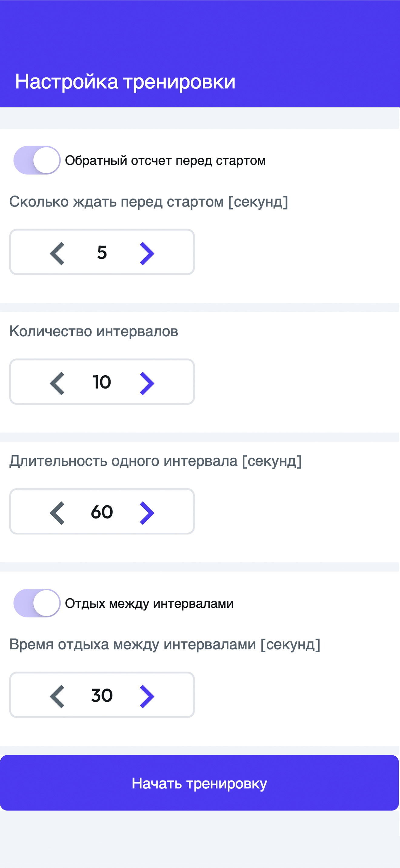The width and height of the screenshot is (400, 868).
Task: Select the value 10 in the intervals stepper
Action: coord(102,382)
